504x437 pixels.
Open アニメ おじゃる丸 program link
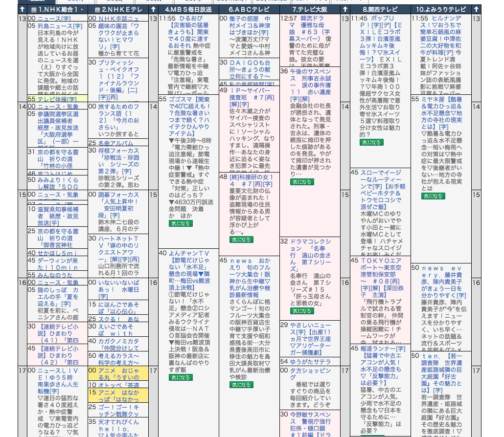118,374
